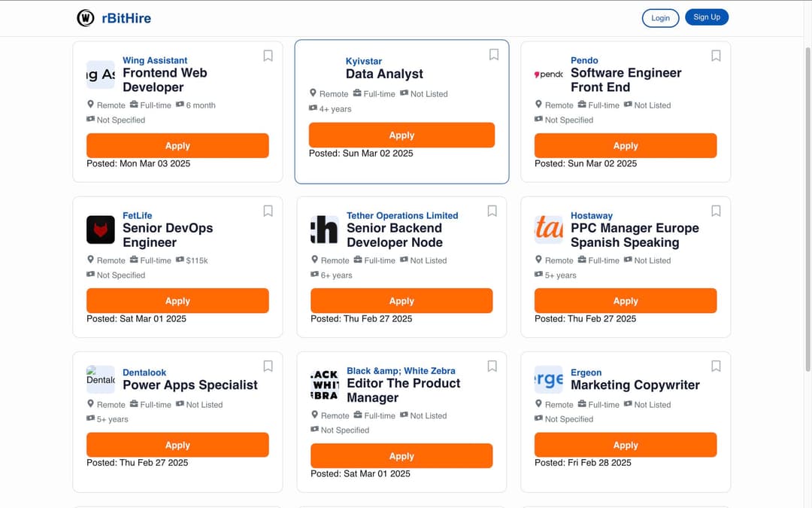Open the Login dialog
812x508 pixels.
coord(661,17)
